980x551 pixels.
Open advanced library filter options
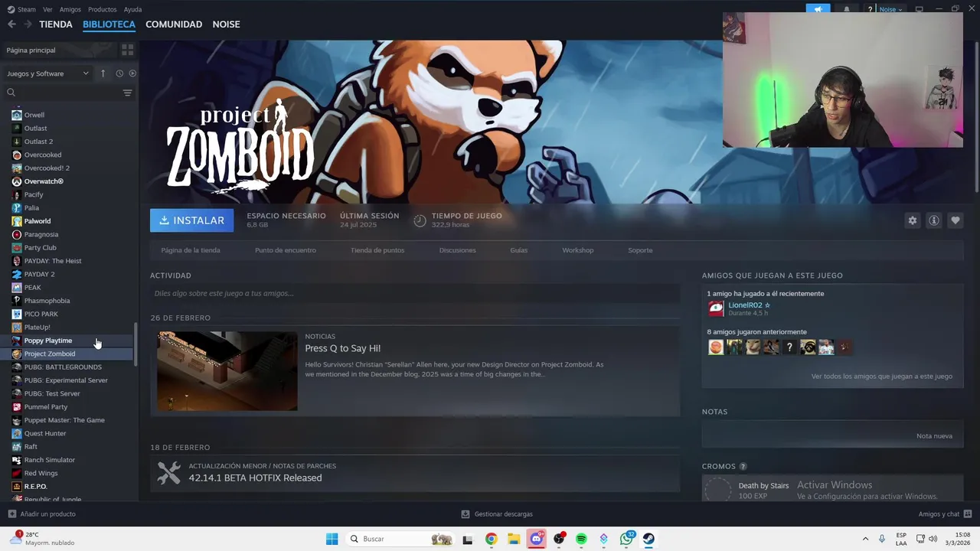click(127, 93)
